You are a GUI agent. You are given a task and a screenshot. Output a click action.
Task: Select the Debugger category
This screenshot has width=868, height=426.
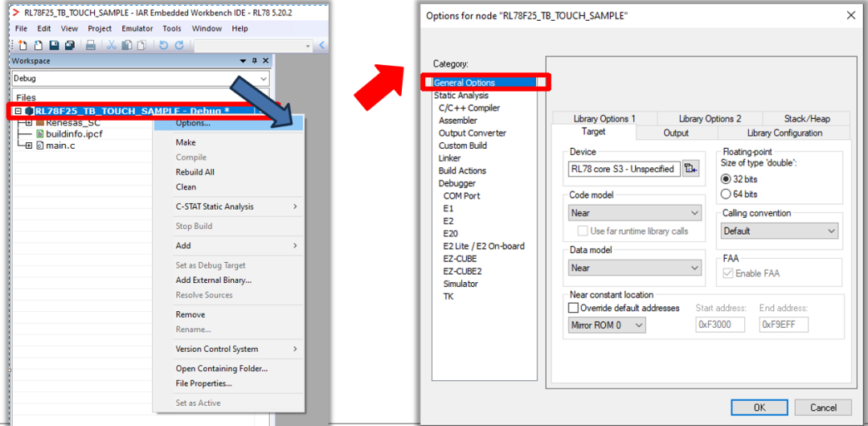coord(457,183)
